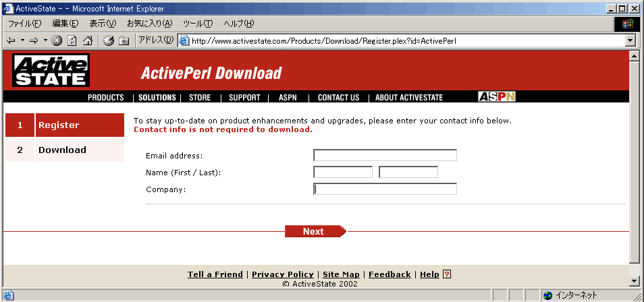This screenshot has height=302, width=644.
Task: Click the '© ActiveState 2002' text
Action: 321,284
